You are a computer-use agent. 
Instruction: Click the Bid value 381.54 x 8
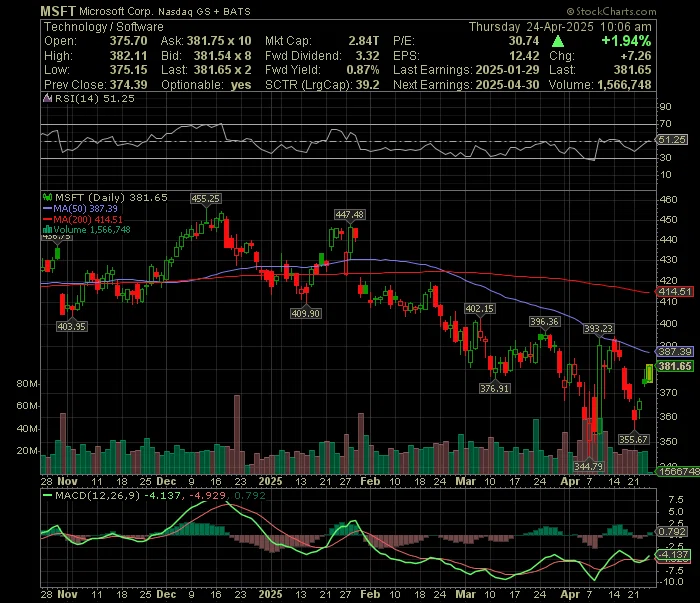tap(222, 56)
